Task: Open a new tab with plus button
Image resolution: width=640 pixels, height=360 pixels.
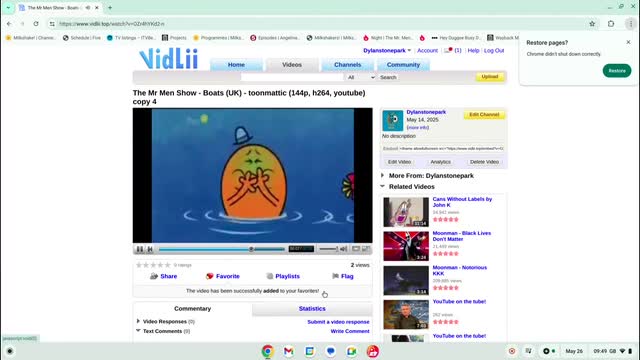Action: [110, 7]
